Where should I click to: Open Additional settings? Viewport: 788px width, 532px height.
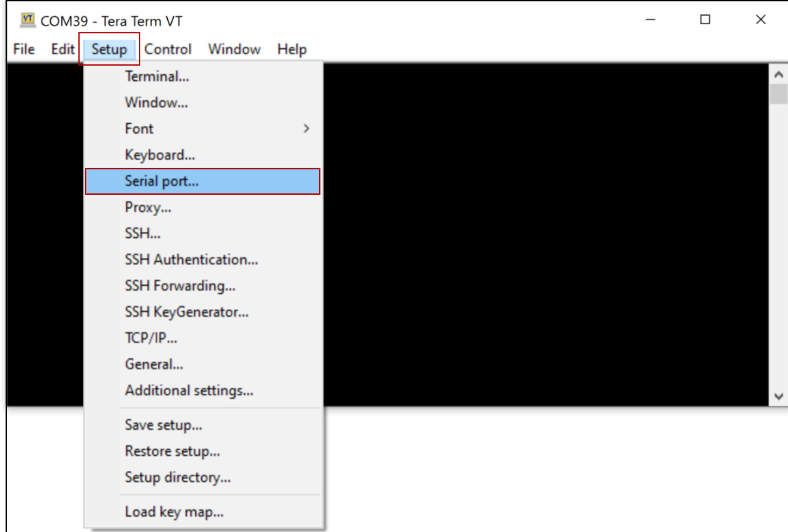[x=189, y=391]
